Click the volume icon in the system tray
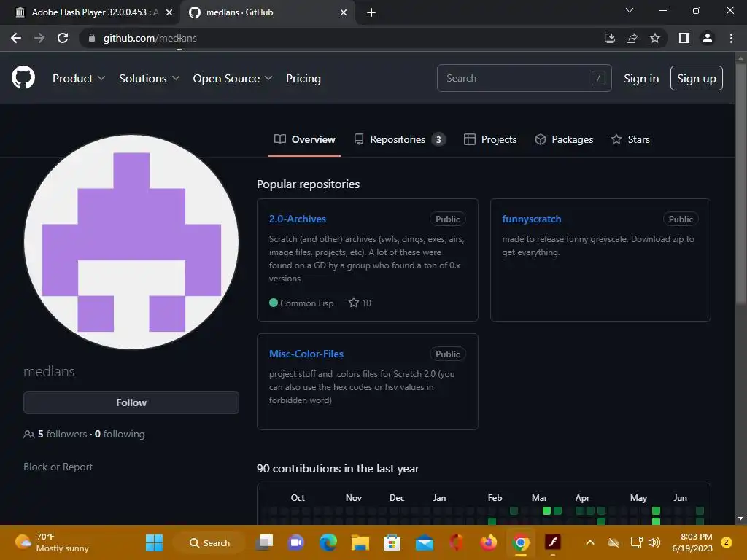This screenshot has height=560, width=747. (x=654, y=542)
